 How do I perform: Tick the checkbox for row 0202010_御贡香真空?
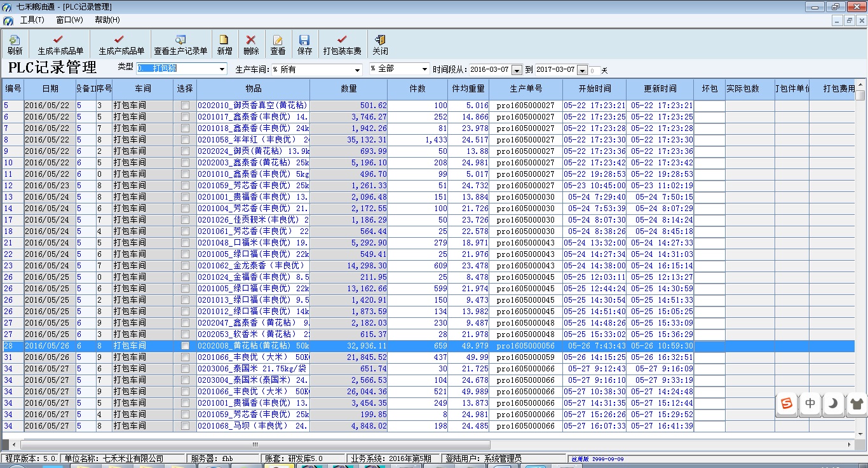tap(185, 106)
